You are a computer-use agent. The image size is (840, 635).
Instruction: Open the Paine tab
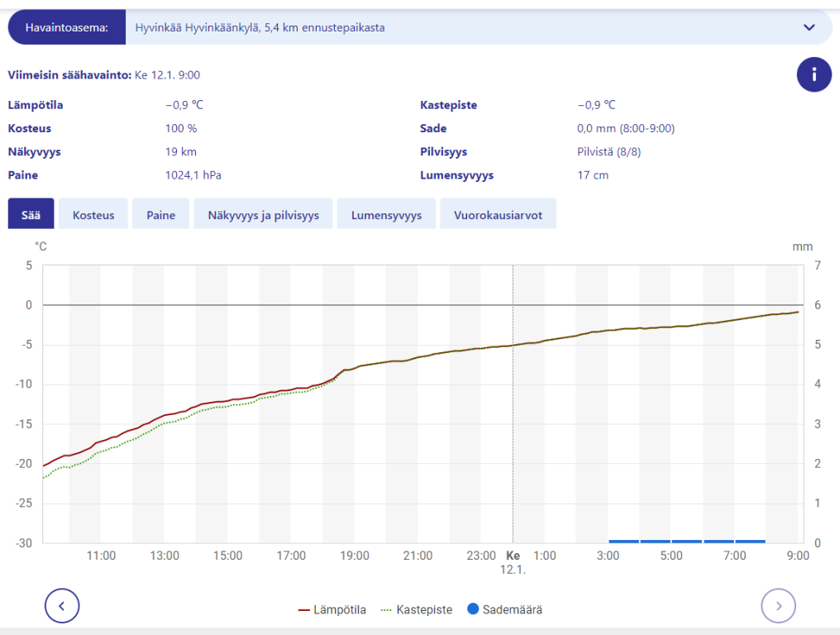161,215
